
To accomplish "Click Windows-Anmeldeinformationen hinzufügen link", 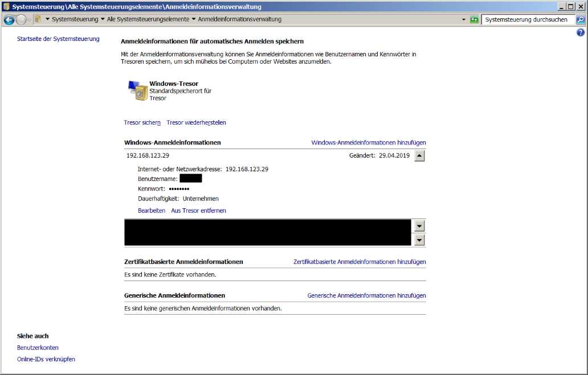I will pos(369,142).
